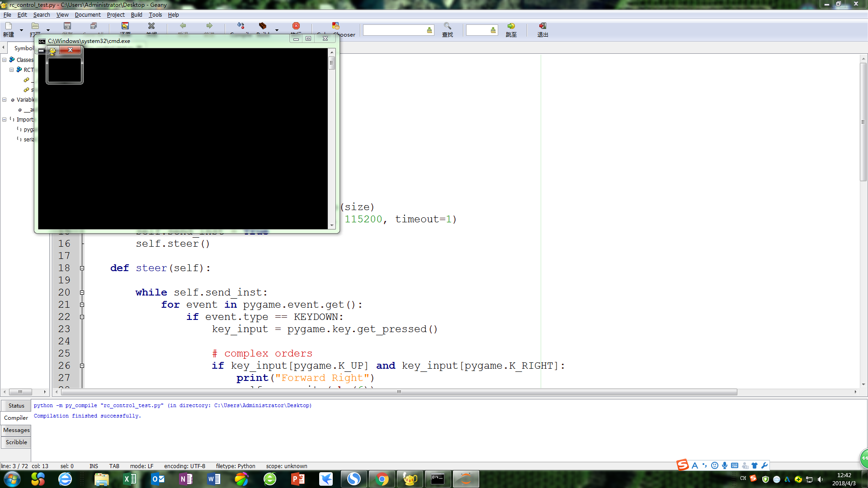
Task: Open the Sogou input wrench settings icon
Action: tap(764, 465)
